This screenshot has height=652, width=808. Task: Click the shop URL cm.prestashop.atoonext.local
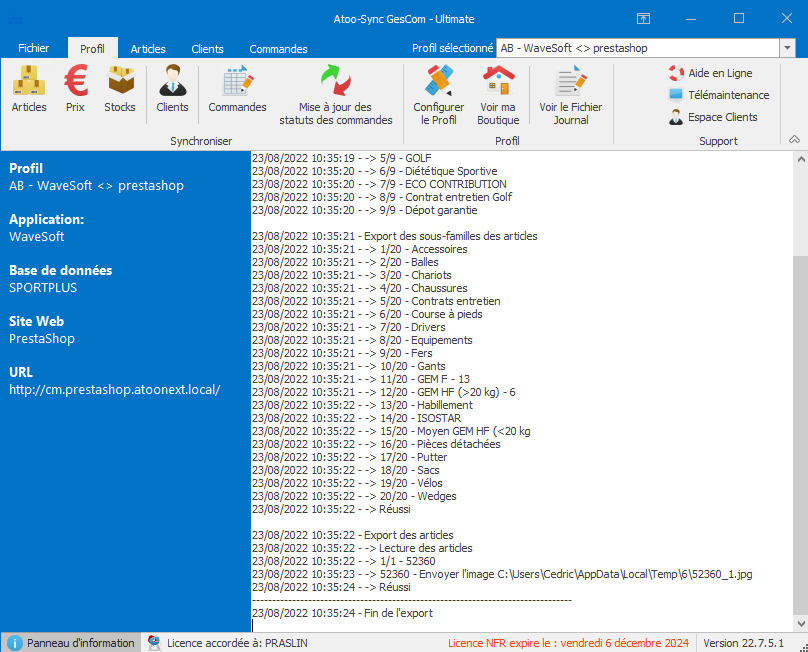pos(115,390)
